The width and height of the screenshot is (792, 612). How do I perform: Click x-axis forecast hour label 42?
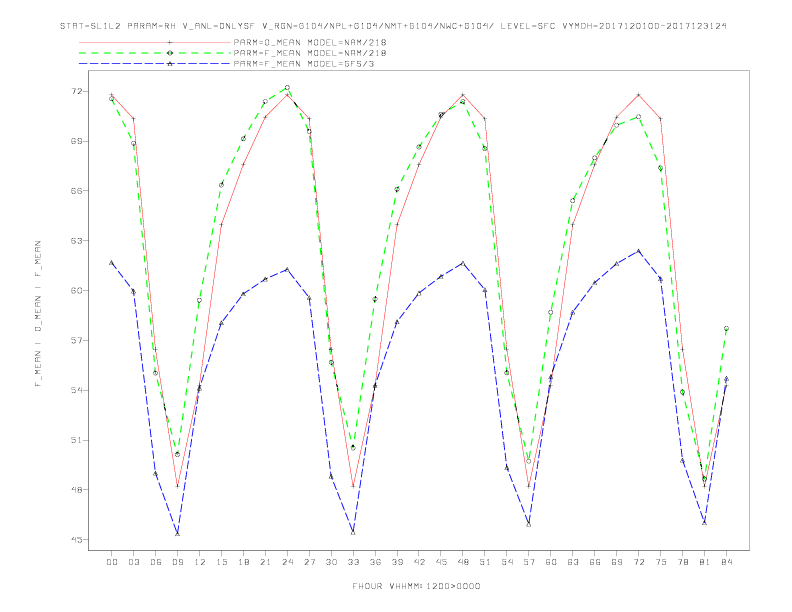click(x=419, y=562)
